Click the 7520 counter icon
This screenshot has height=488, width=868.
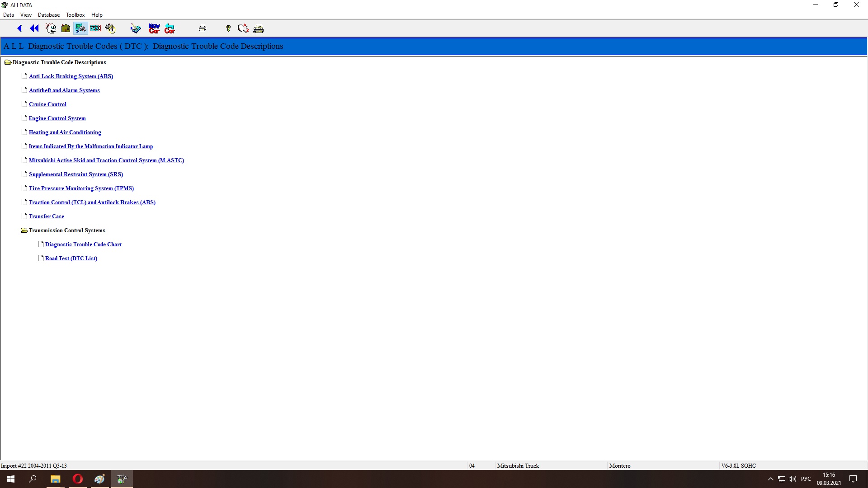(x=95, y=28)
